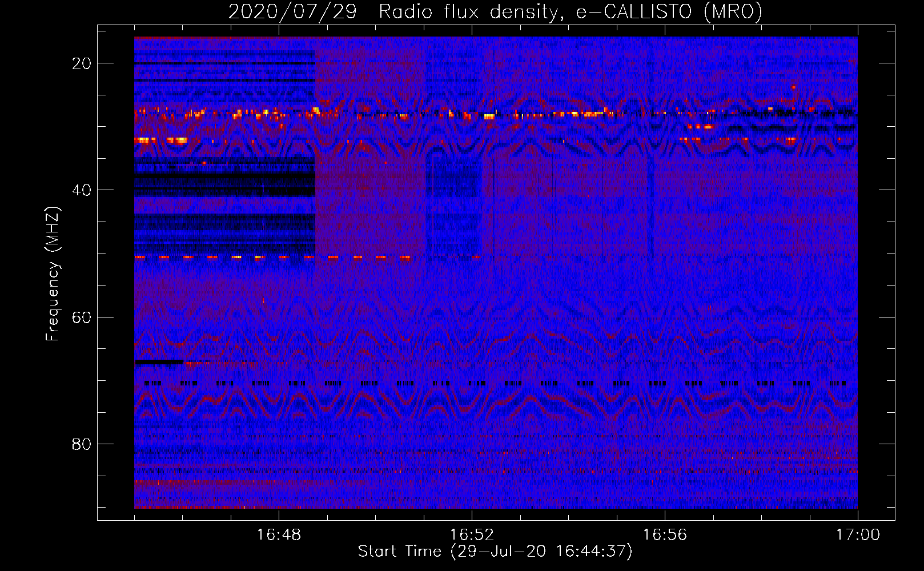Click the plot title "2020/07/29 Radio flux density, e-CALLISTO (MRO)"

pos(495,11)
